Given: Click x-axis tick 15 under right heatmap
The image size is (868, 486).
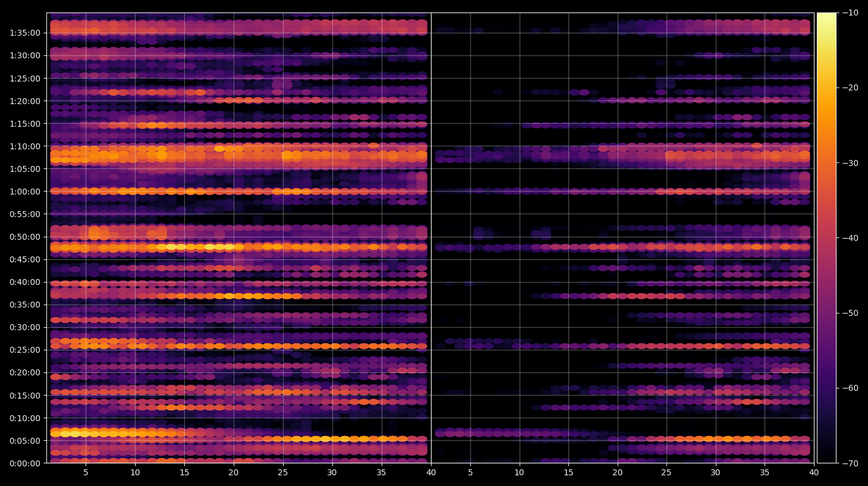Looking at the screenshot, I should click(x=568, y=473).
